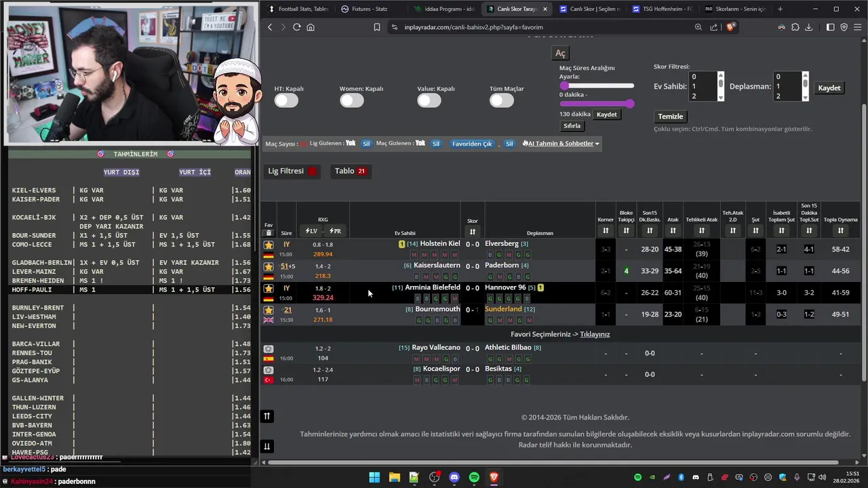
Task: Click the Aç button
Action: [560, 54]
